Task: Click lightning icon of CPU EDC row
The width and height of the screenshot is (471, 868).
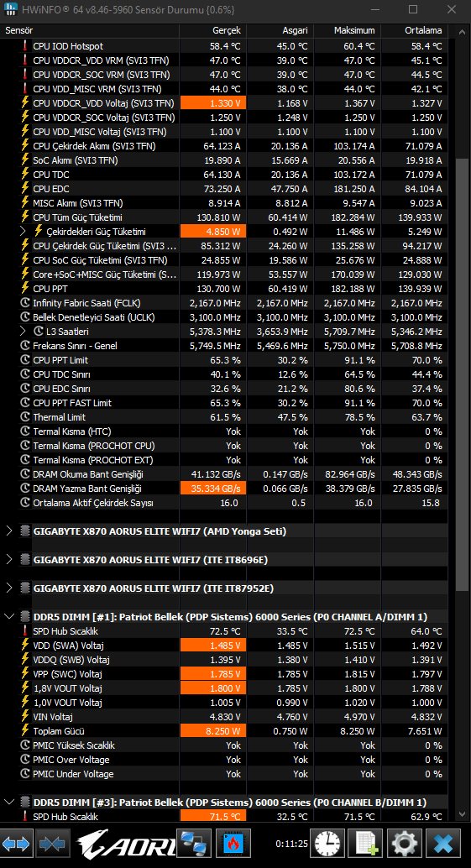Action: click(x=24, y=189)
